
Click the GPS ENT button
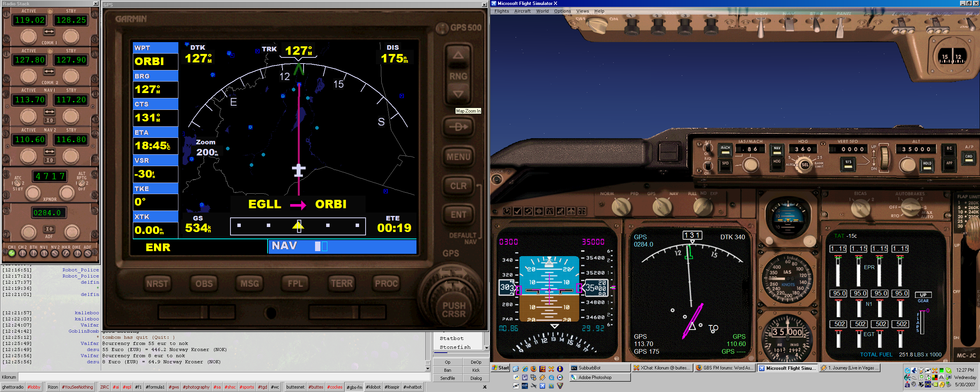pyautogui.click(x=458, y=215)
